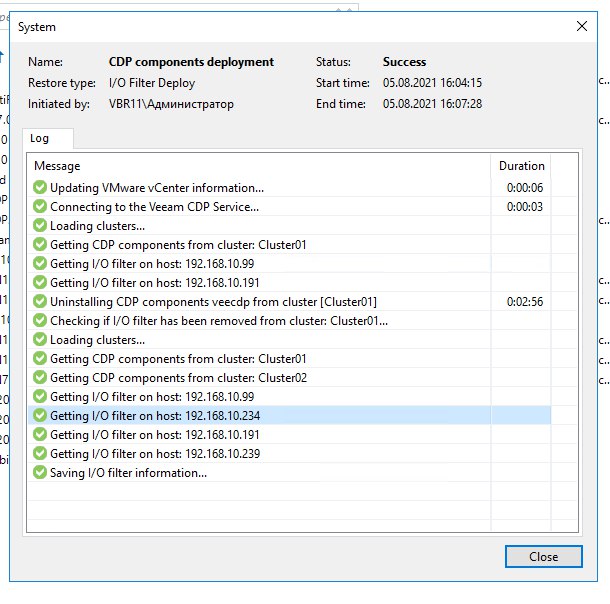Click the green check icon on the highlighted 192.168.10.234 row
The width and height of the screenshot is (610, 604).
40,416
